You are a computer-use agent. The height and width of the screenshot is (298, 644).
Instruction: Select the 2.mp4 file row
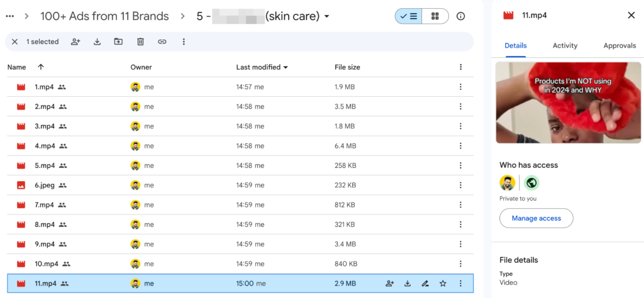click(240, 106)
